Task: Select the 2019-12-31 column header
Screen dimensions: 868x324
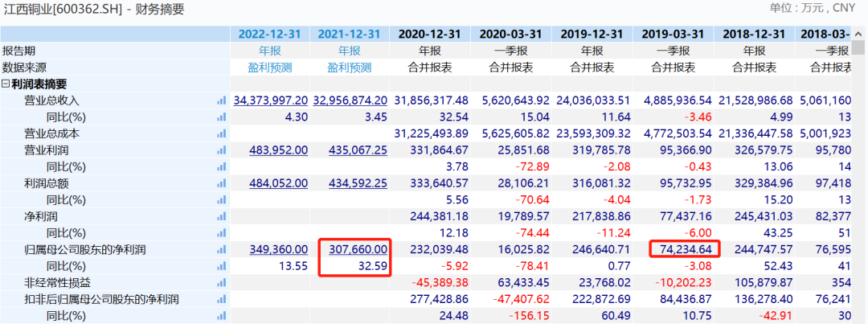Action: (592, 34)
